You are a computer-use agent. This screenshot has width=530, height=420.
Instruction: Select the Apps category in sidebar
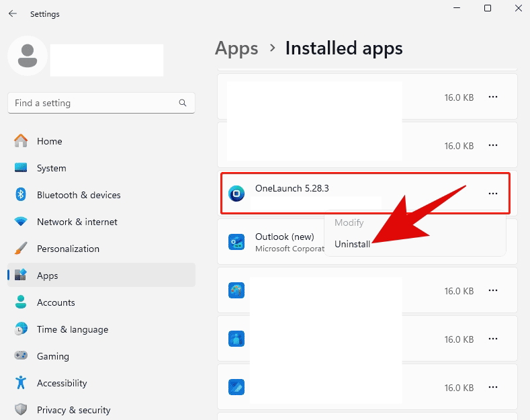pyautogui.click(x=101, y=275)
